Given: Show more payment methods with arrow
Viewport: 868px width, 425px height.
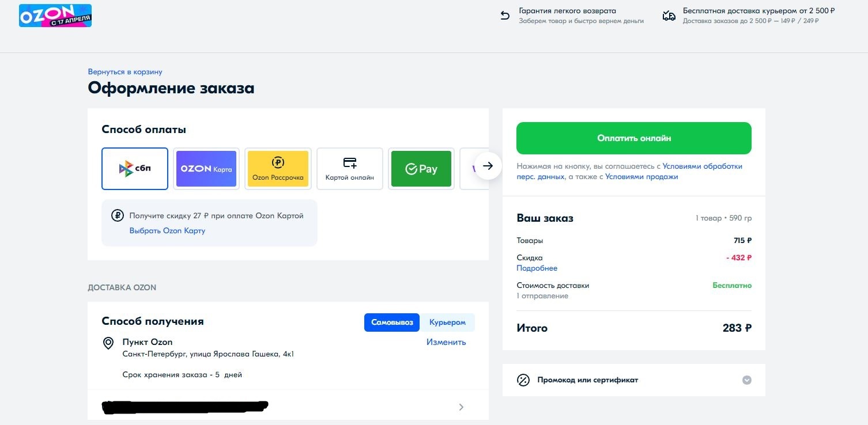Looking at the screenshot, I should click(x=488, y=166).
